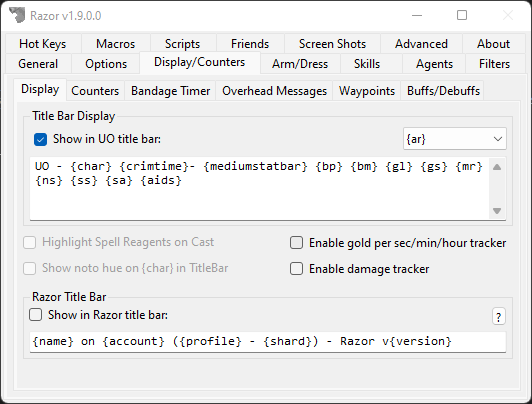Open the Buffs/Debuffs sub-tab
This screenshot has width=532, height=404.
(x=443, y=91)
